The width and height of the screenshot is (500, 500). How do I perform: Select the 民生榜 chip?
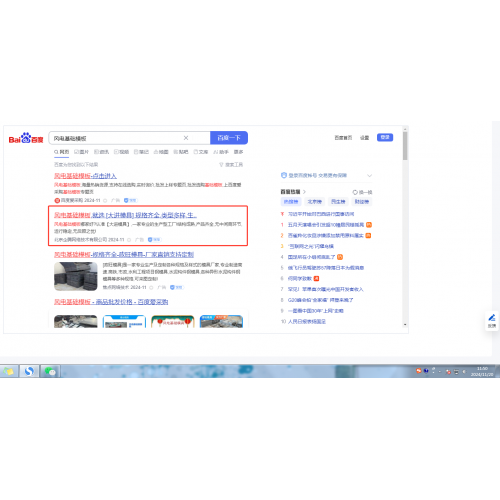tap(338, 202)
